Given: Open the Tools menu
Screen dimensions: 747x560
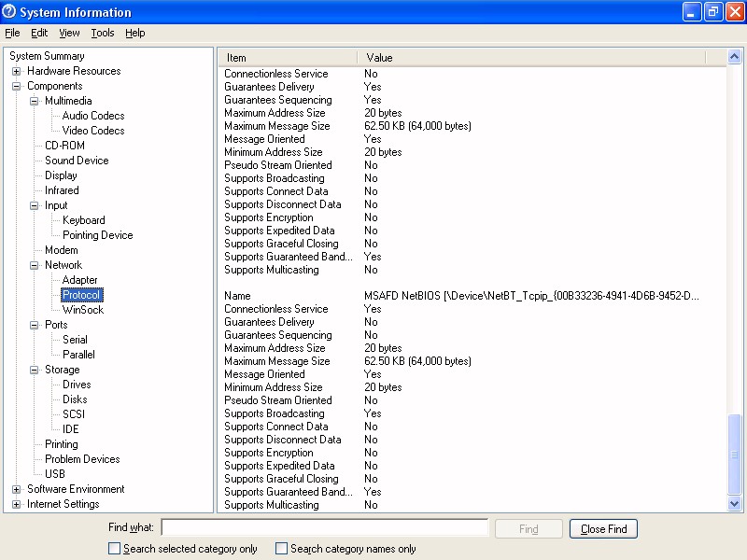Looking at the screenshot, I should pos(102,33).
